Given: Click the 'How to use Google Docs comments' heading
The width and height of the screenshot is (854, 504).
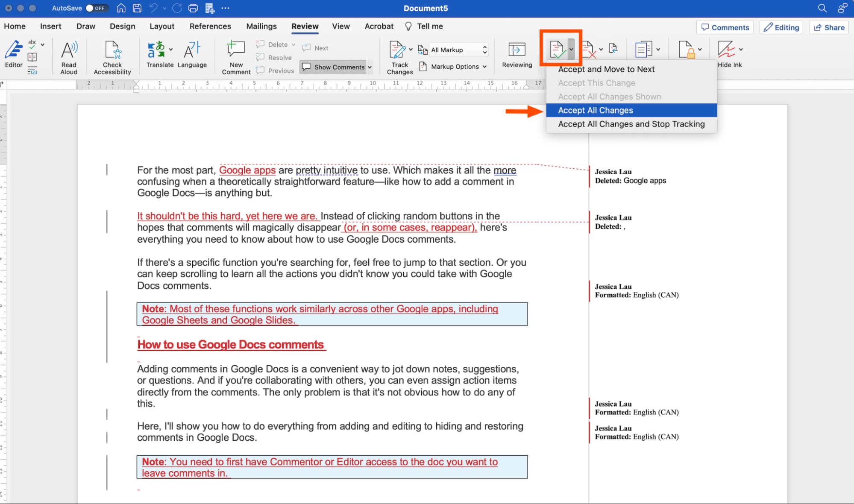Looking at the screenshot, I should (231, 345).
